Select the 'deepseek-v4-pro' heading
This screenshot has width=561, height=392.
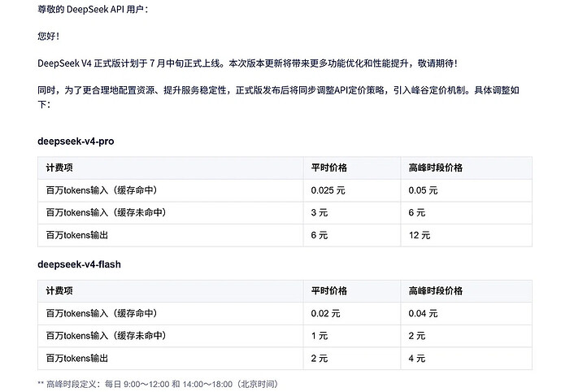click(76, 142)
